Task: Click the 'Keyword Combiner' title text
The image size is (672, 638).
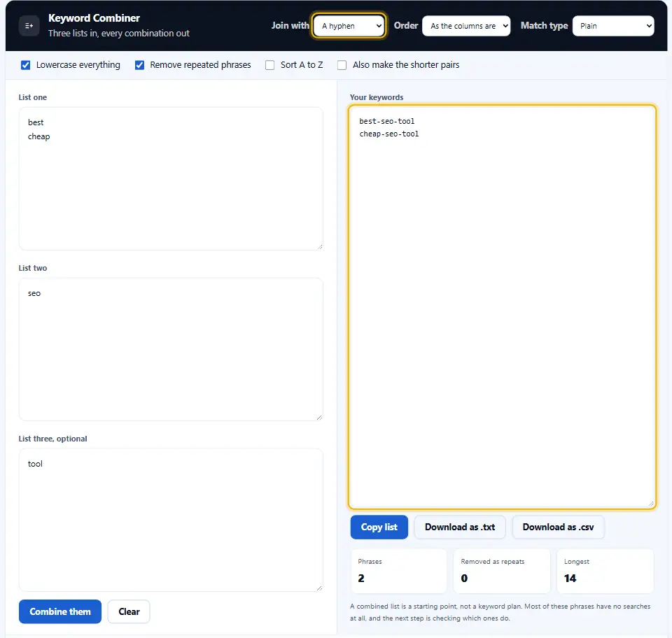Action: 94,18
